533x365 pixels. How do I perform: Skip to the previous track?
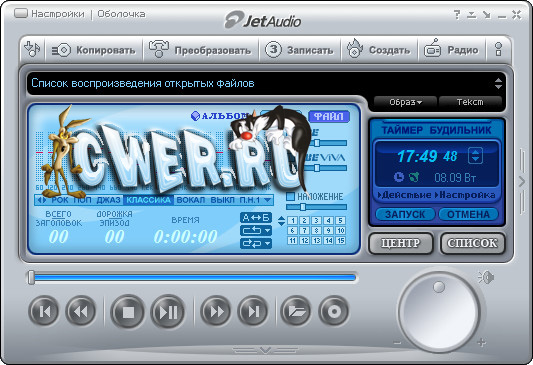click(x=44, y=311)
